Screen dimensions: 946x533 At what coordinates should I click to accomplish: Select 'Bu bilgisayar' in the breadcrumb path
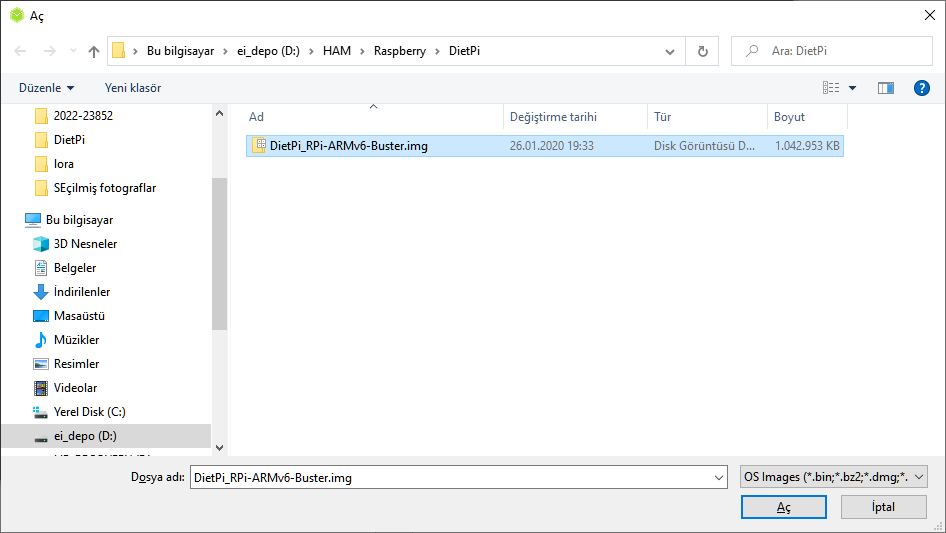pyautogui.click(x=180, y=51)
